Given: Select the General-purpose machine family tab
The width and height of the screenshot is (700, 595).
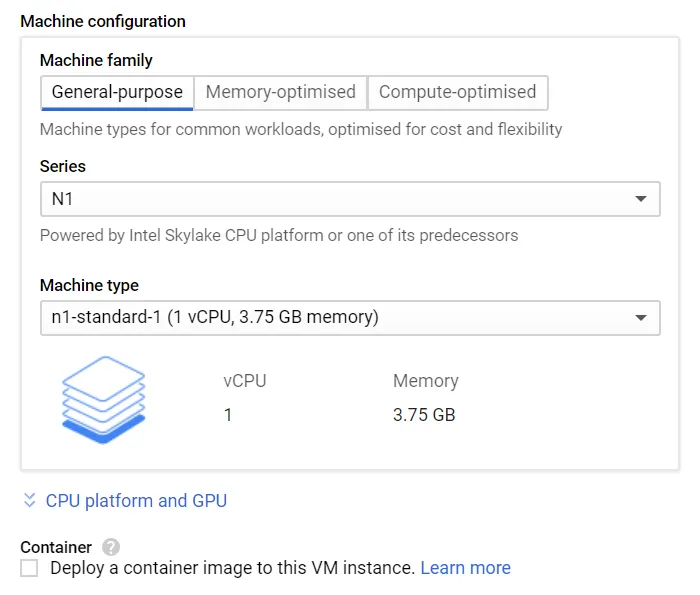Looking at the screenshot, I should pyautogui.click(x=117, y=92).
